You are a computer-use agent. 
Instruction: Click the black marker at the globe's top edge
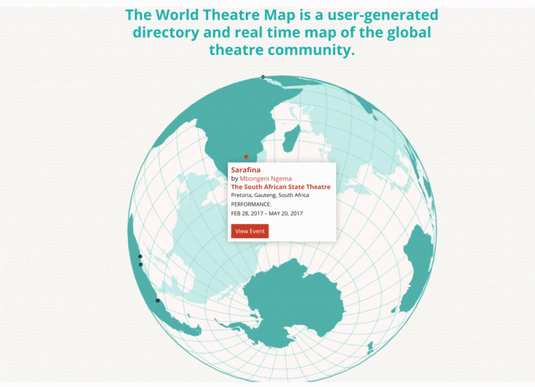[263, 77]
